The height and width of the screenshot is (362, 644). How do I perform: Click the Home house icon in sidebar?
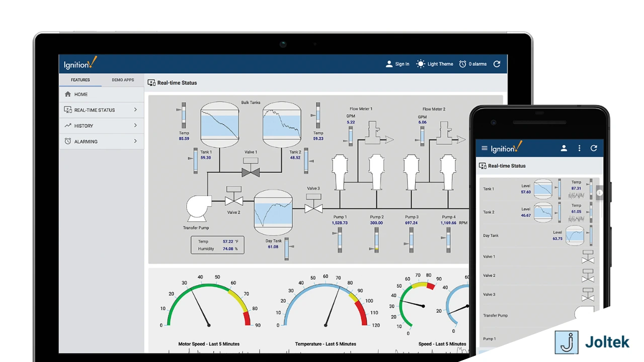pyautogui.click(x=68, y=94)
